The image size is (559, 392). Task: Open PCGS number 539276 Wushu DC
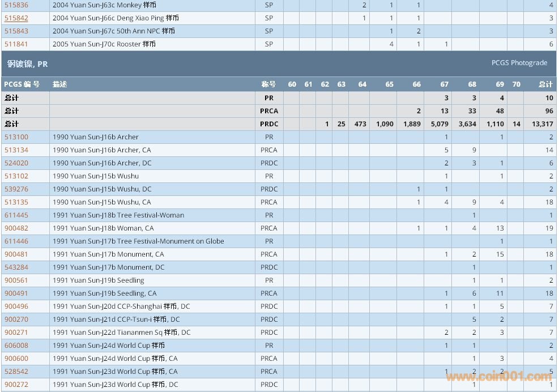point(16,189)
